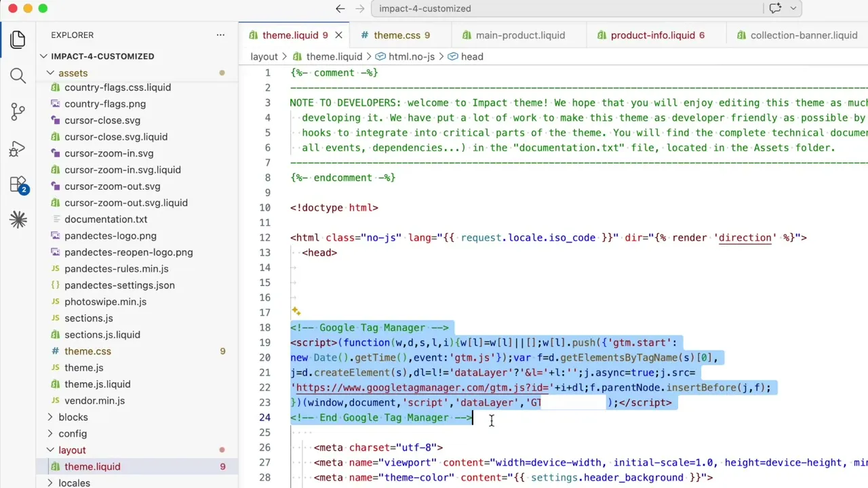This screenshot has width=868, height=488.
Task: Click the html.no-js breadcrumb segment
Action: (x=405, y=56)
